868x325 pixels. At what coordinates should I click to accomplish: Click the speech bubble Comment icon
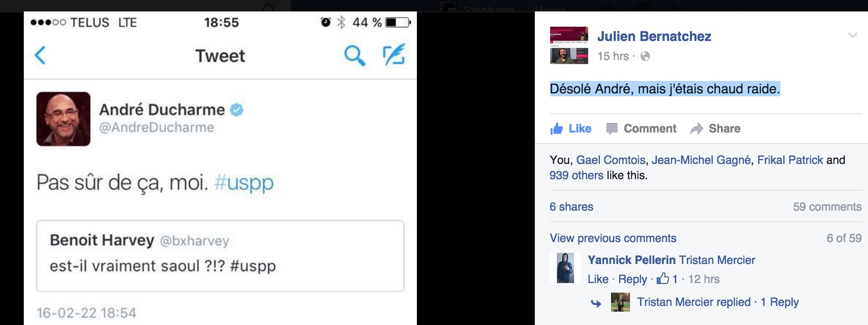pyautogui.click(x=612, y=129)
